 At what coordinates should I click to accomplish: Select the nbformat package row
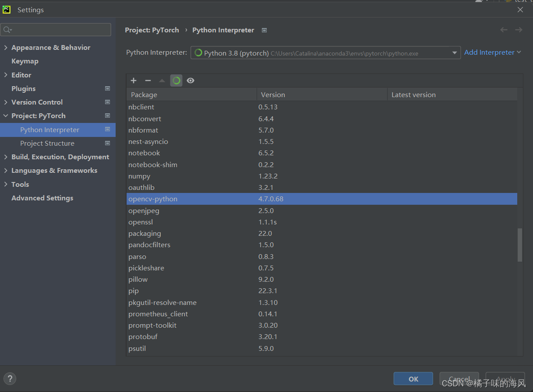click(322, 130)
